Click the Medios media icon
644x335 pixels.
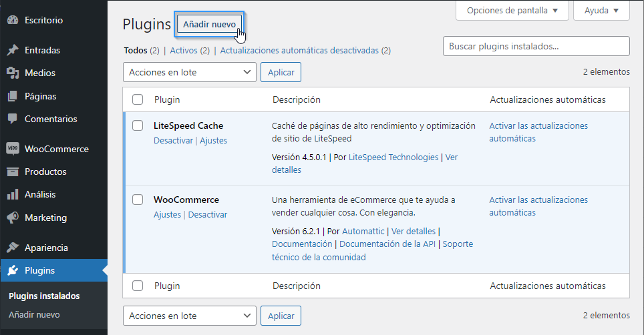pyautogui.click(x=13, y=73)
